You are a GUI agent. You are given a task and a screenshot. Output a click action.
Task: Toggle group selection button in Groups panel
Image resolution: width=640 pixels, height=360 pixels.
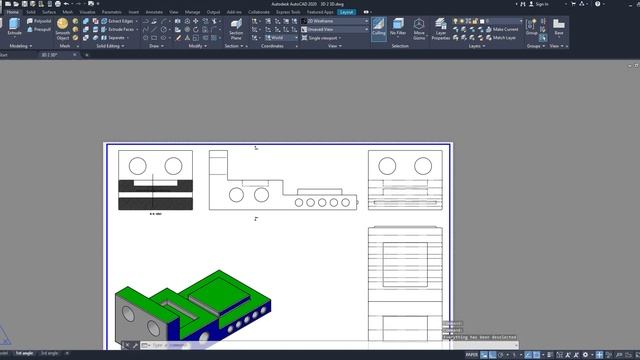tap(543, 38)
